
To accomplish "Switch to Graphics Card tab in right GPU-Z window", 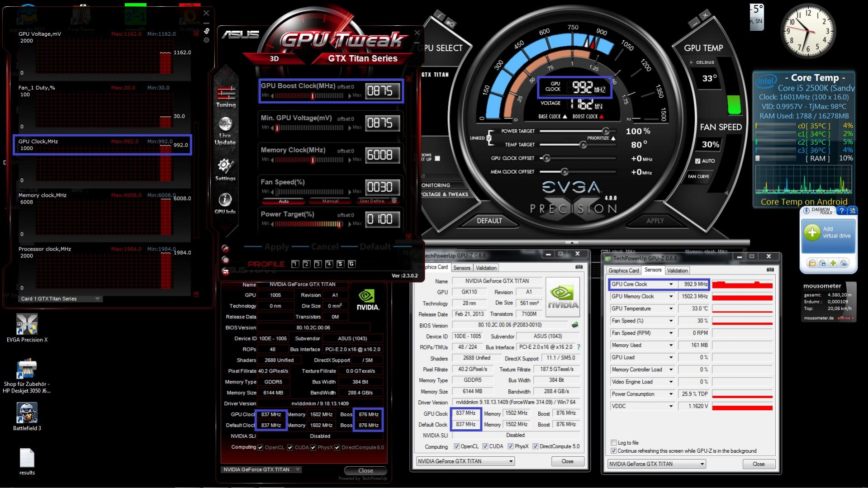I will click(x=624, y=270).
